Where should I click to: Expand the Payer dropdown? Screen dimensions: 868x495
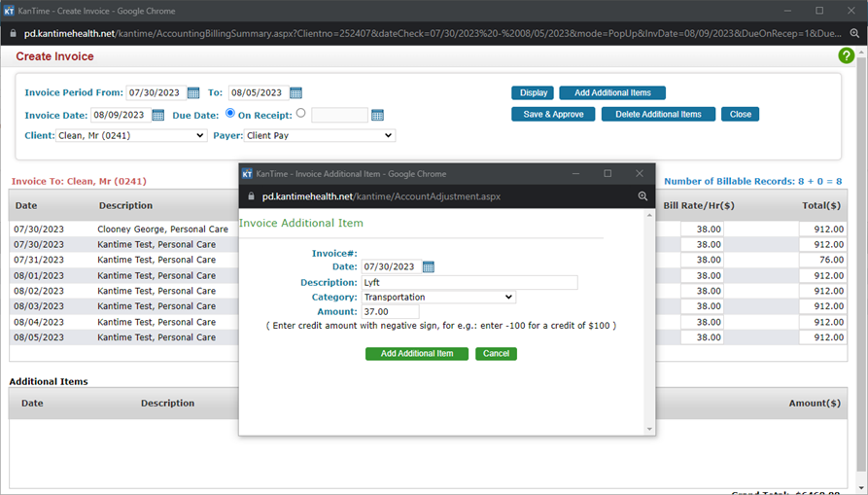tap(319, 135)
